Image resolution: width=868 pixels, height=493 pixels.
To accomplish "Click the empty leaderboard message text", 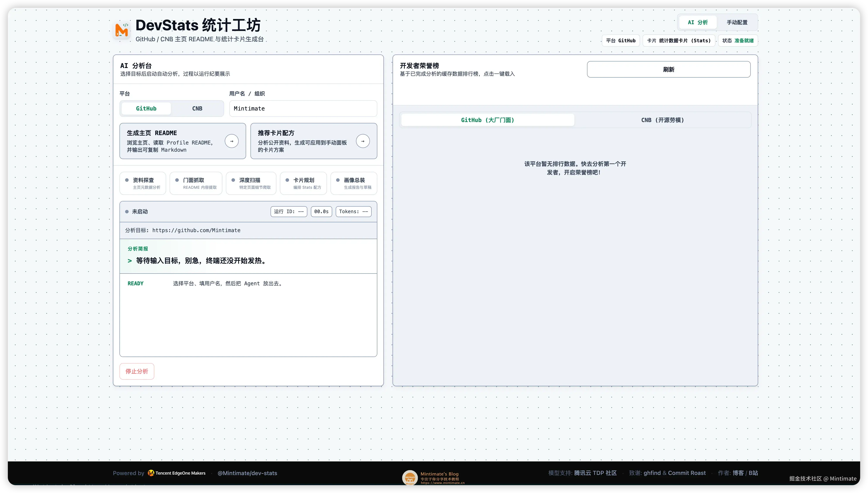I will [x=575, y=168].
